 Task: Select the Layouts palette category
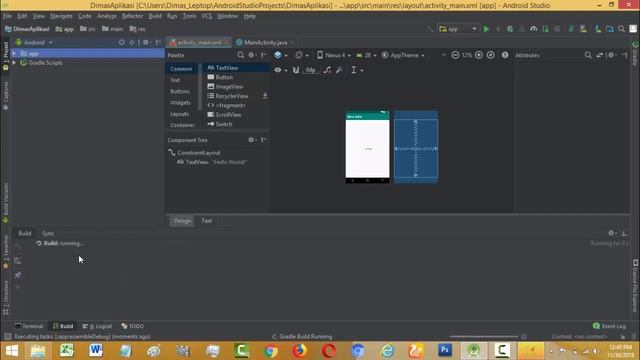180,114
